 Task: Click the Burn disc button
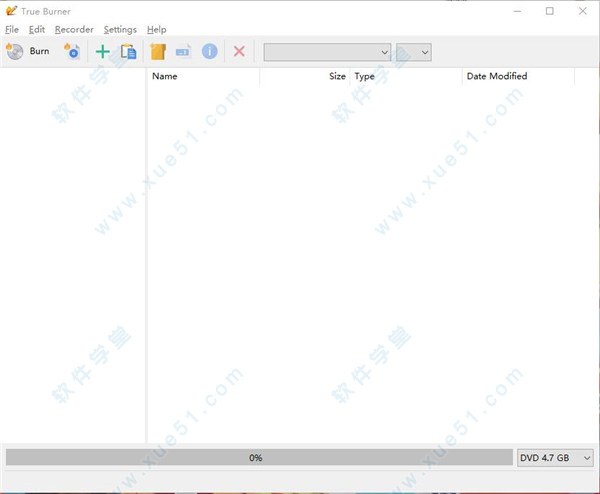pyautogui.click(x=28, y=51)
